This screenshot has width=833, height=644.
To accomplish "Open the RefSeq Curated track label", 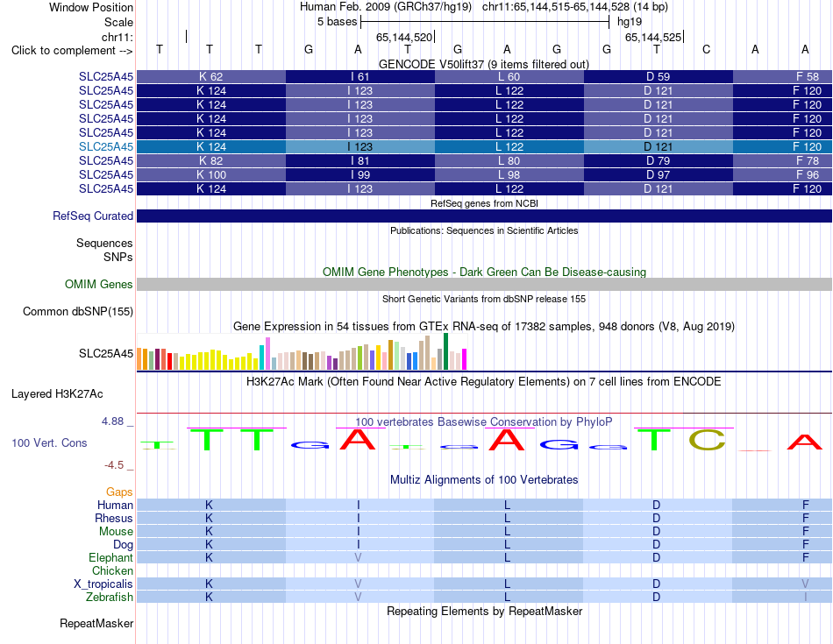I will tap(93, 216).
